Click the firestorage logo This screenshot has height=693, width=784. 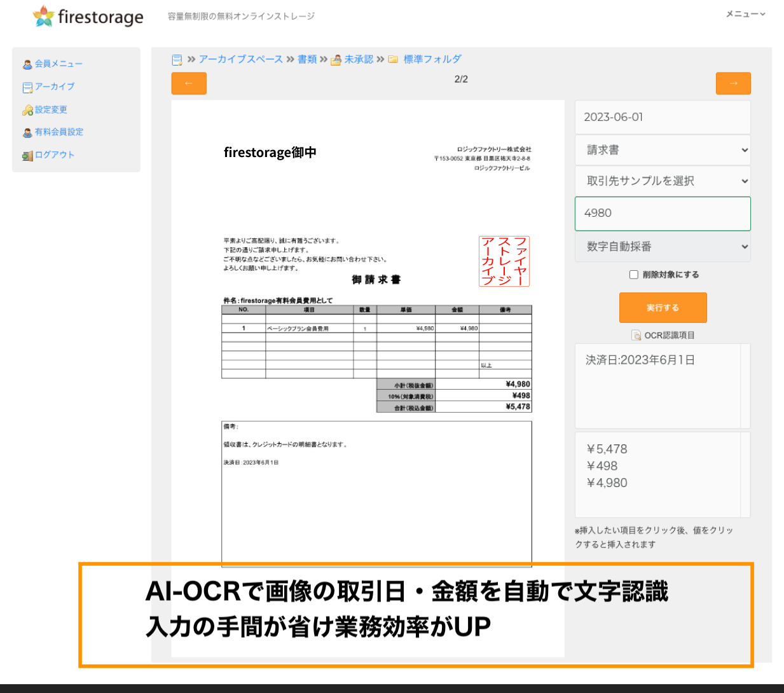point(88,17)
